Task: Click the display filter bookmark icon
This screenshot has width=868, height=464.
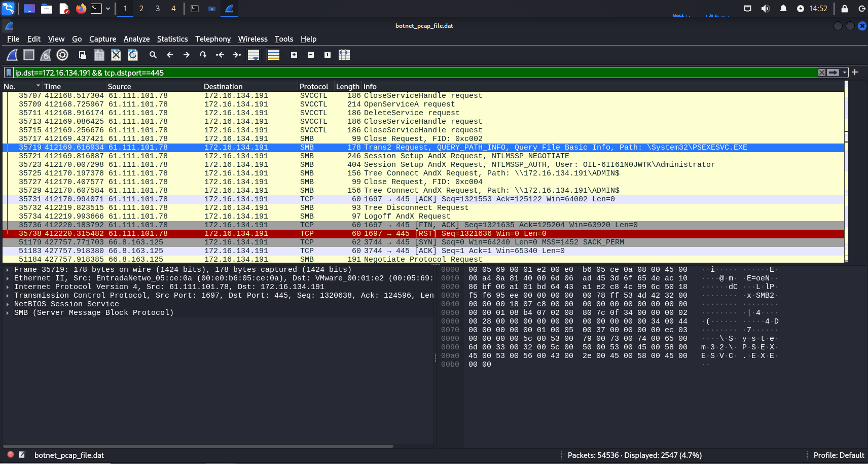Action: [x=9, y=73]
